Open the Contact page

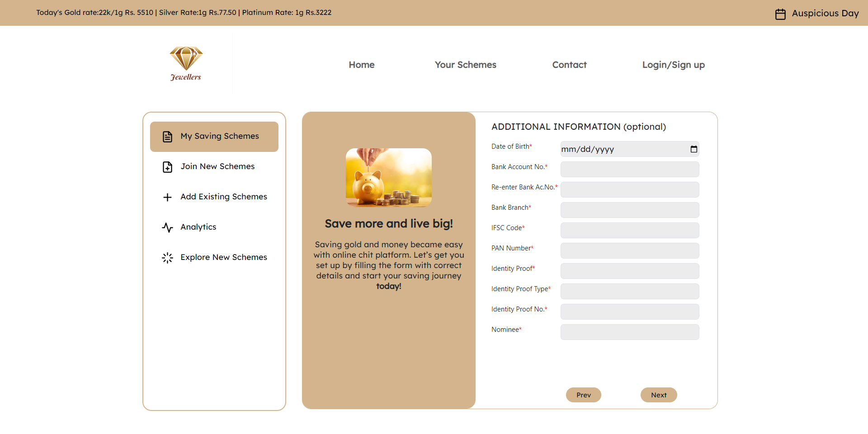tap(570, 65)
